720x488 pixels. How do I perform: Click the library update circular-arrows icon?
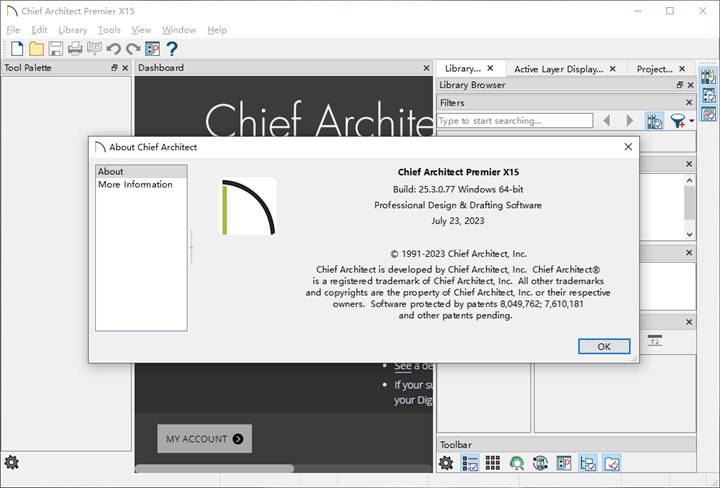[540, 463]
